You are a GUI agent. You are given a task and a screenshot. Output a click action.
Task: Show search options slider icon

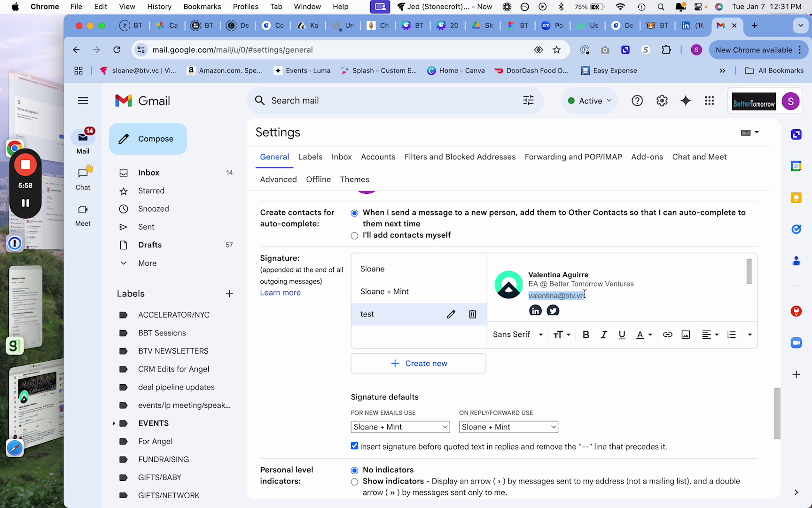point(529,100)
